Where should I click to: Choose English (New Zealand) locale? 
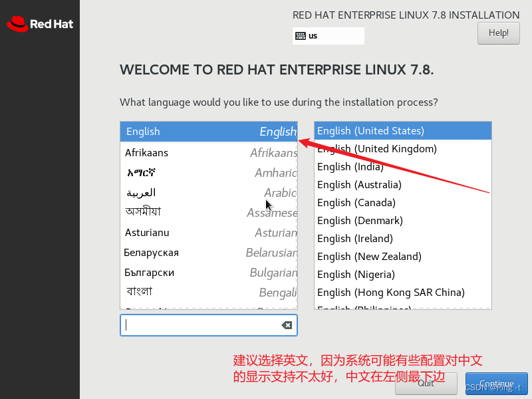tap(403, 257)
